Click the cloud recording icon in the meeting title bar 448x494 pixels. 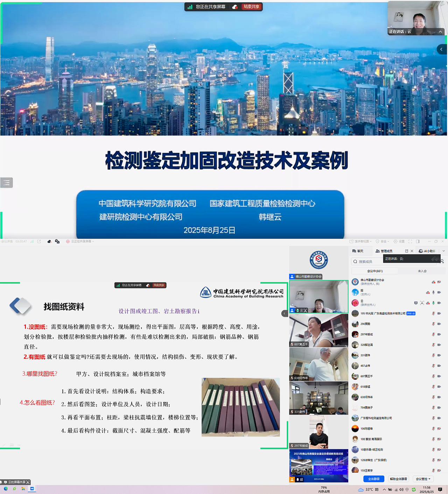click(49, 241)
